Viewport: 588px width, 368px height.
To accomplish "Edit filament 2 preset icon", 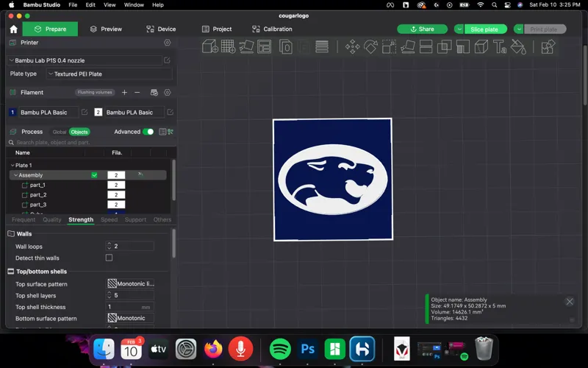I will 171,112.
